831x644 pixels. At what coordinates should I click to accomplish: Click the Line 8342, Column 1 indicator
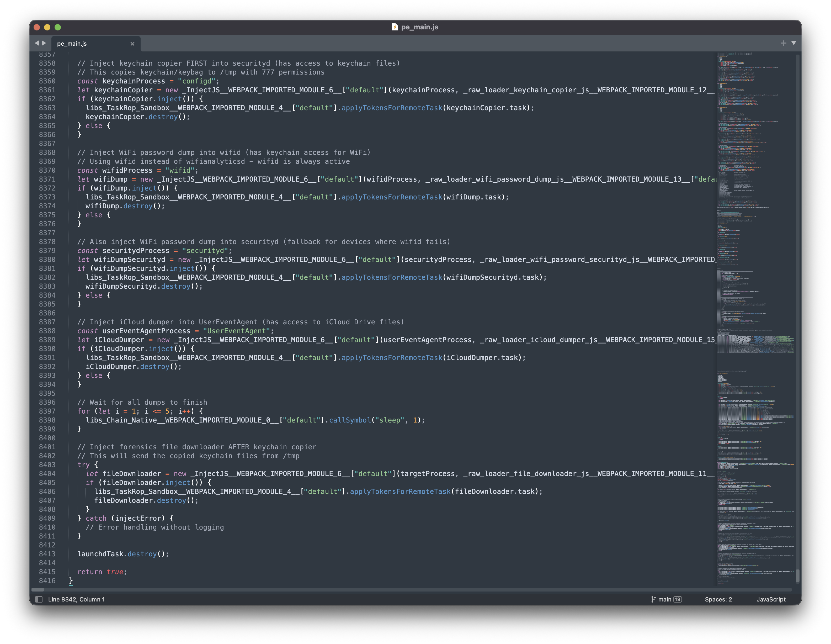coord(76,599)
